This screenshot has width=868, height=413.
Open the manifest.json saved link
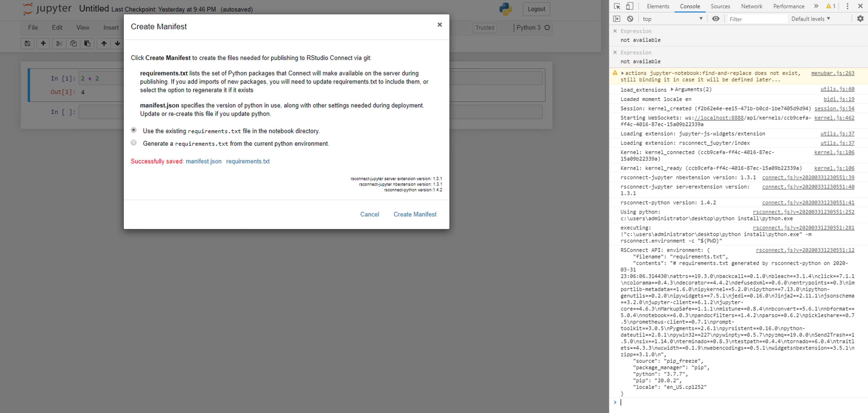(203, 161)
